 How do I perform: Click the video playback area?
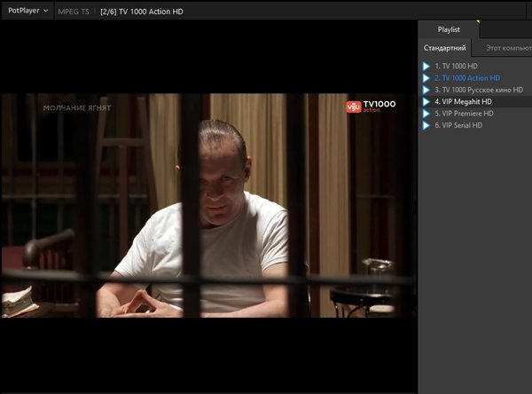click(x=209, y=207)
